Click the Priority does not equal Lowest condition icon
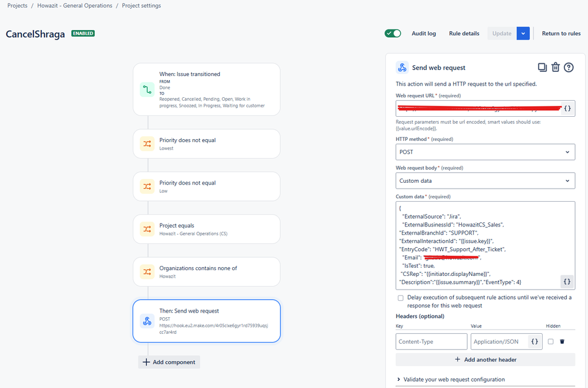The width and height of the screenshot is (588, 388). (147, 144)
